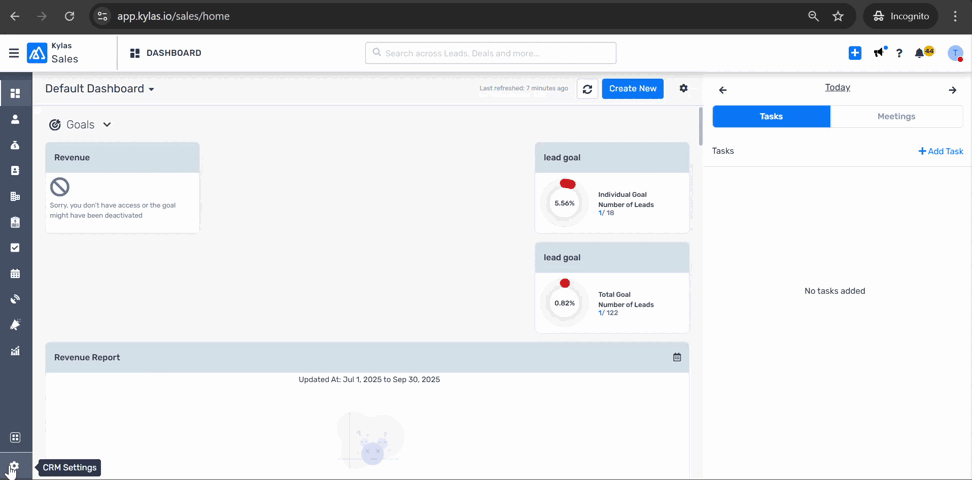This screenshot has height=480, width=972.
Task: Click 'Last refreshed: 7 minutes ago' text
Action: 523,89
